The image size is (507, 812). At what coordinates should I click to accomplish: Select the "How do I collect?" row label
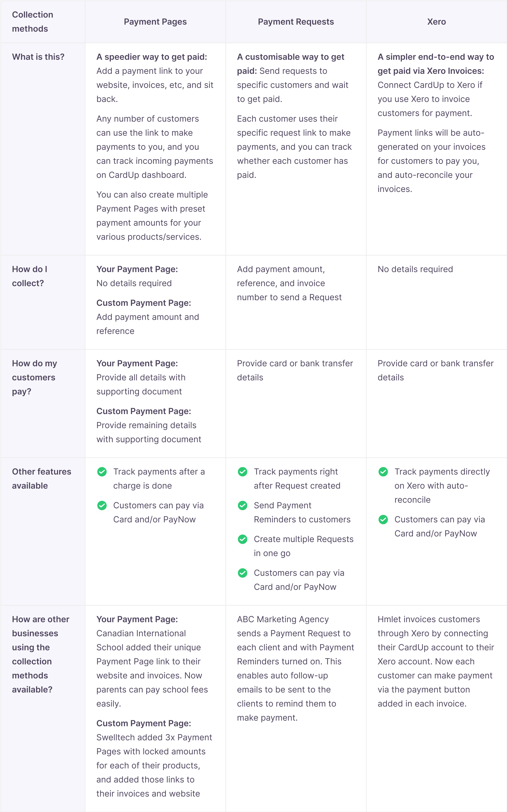click(30, 276)
